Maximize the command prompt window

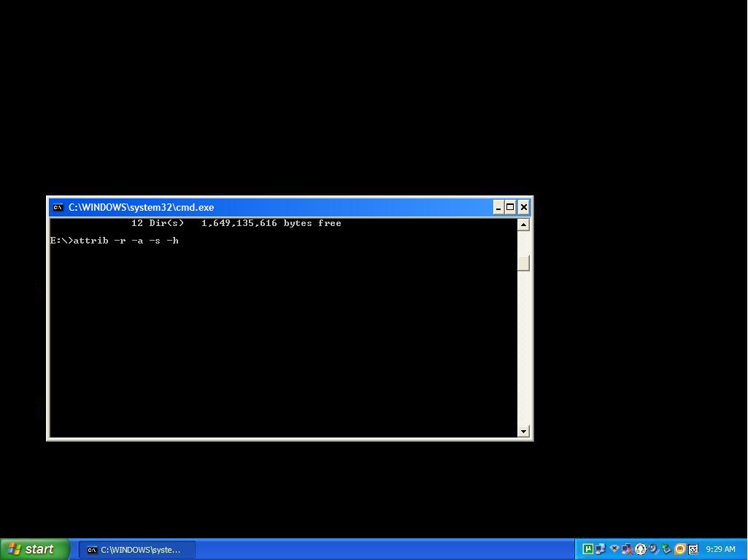(511, 207)
